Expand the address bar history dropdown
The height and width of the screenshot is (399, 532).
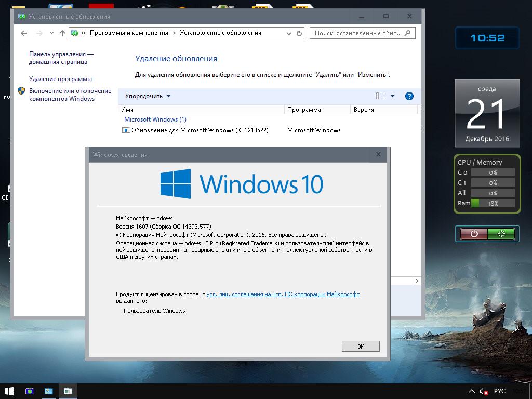[x=289, y=33]
